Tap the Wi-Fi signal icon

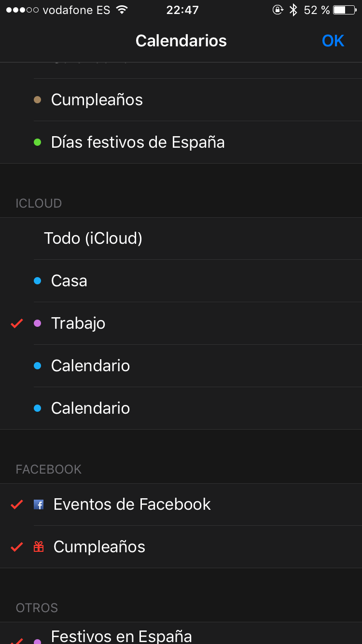[122, 10]
